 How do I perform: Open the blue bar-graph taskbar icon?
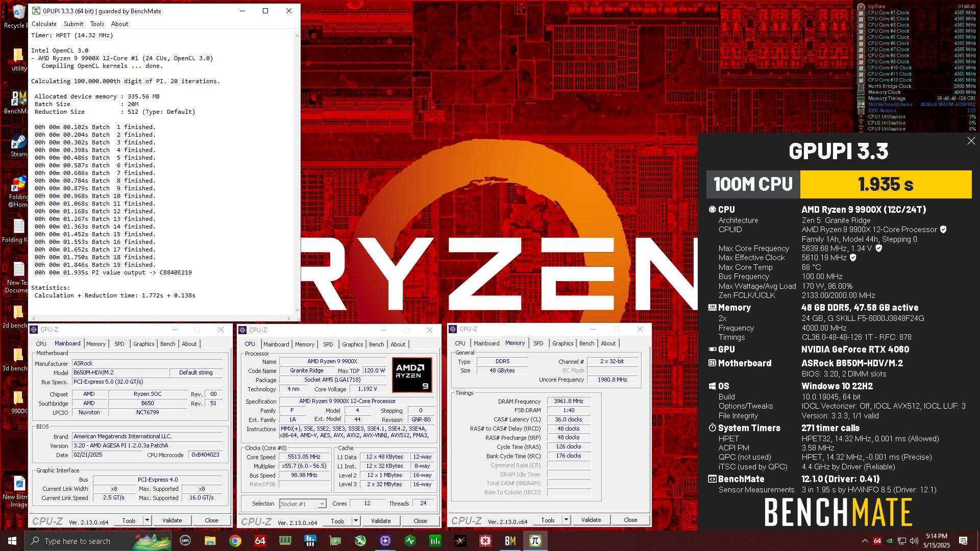coord(310,541)
